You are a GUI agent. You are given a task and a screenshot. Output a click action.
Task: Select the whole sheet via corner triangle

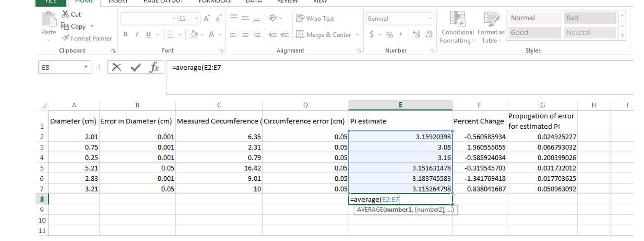(44, 105)
